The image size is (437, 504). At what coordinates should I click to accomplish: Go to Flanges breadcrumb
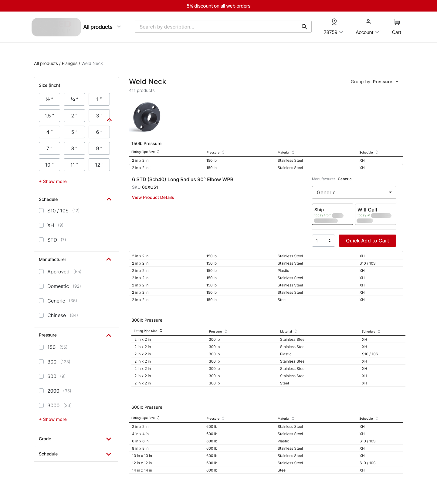pos(69,63)
